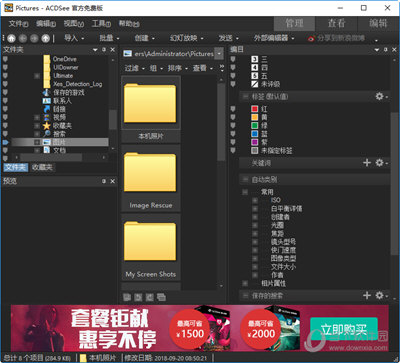Screen dimensions: 400x363
Task: Open the 导入 dropdown
Action: pos(74,38)
